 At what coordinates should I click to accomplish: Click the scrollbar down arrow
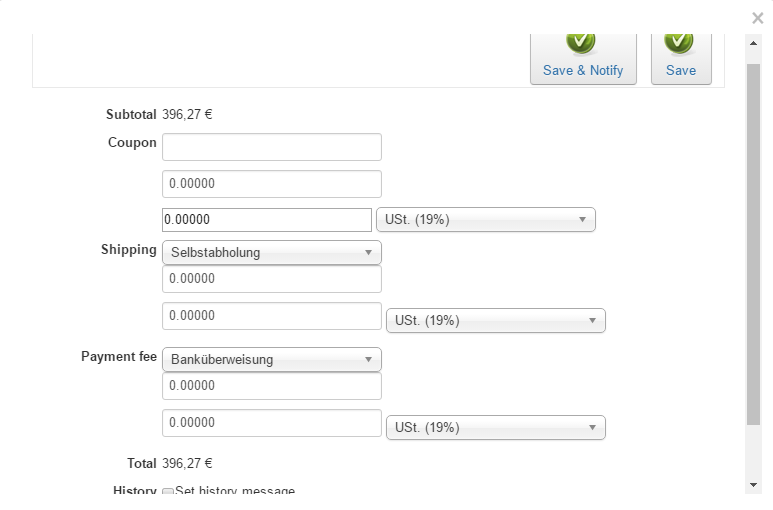coord(754,485)
